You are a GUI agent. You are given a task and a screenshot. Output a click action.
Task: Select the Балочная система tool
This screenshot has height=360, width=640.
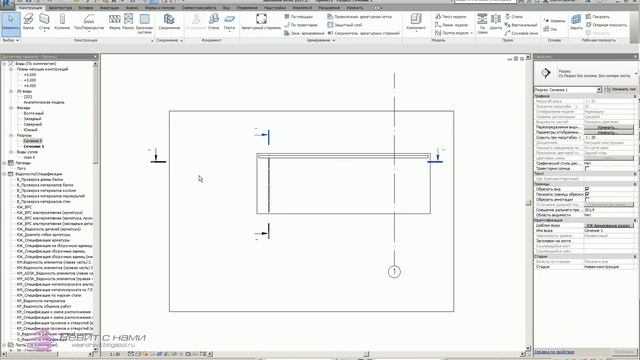coord(144,23)
